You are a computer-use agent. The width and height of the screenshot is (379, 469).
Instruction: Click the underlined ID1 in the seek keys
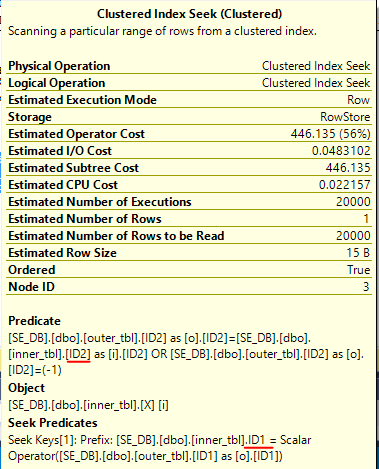click(x=256, y=440)
